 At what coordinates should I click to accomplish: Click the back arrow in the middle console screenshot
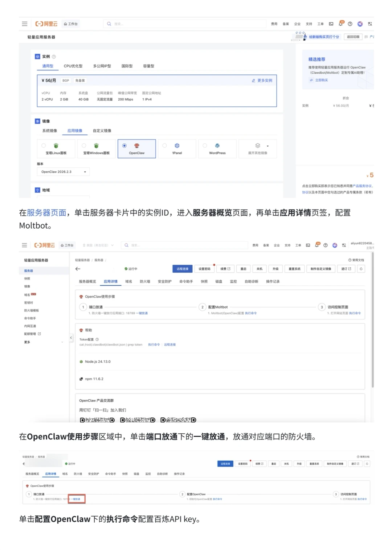pos(78,269)
